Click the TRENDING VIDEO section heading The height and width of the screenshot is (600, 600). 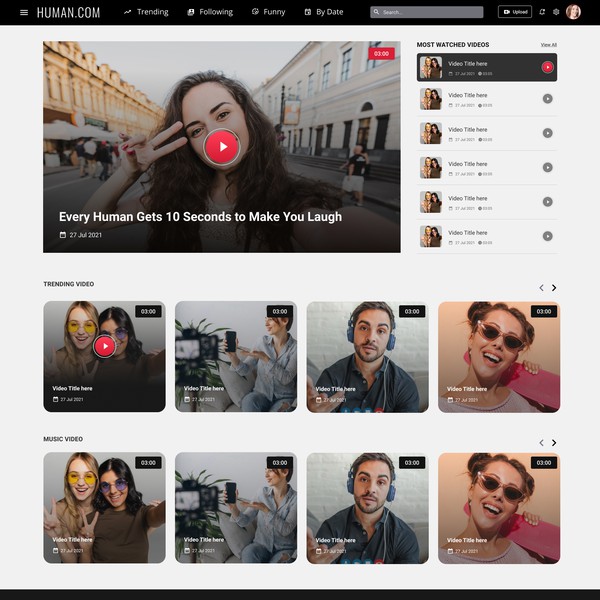[68, 284]
